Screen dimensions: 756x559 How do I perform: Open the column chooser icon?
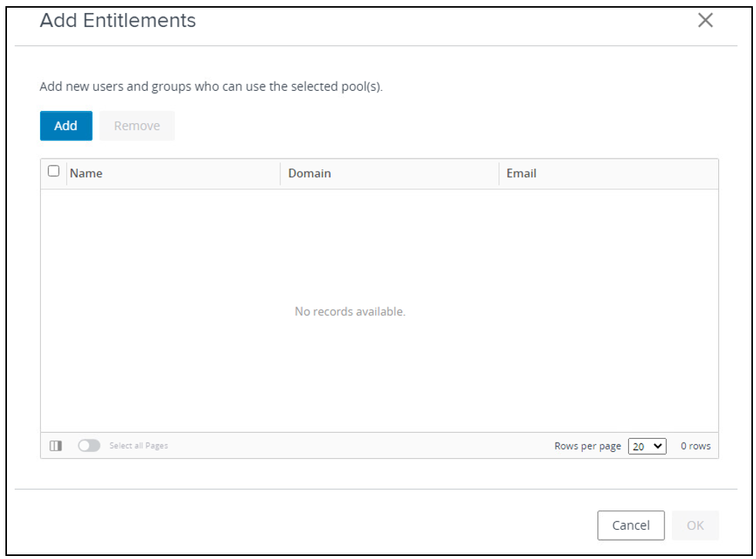point(55,446)
